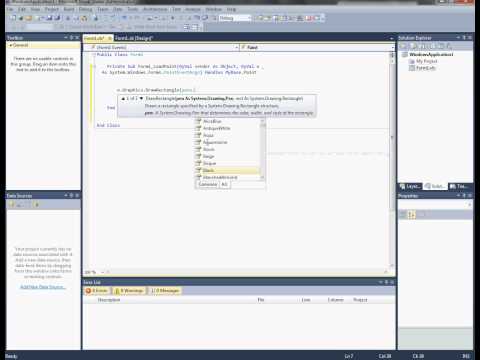Close the Toolbox panel
This screenshot has height=360, width=480.
click(77, 38)
